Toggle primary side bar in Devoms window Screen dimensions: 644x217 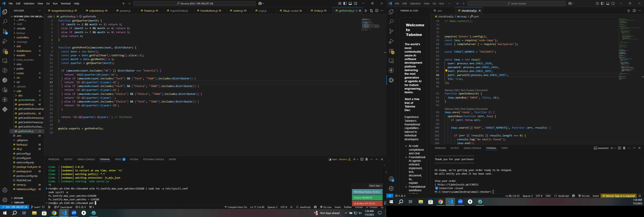[x=345, y=3]
